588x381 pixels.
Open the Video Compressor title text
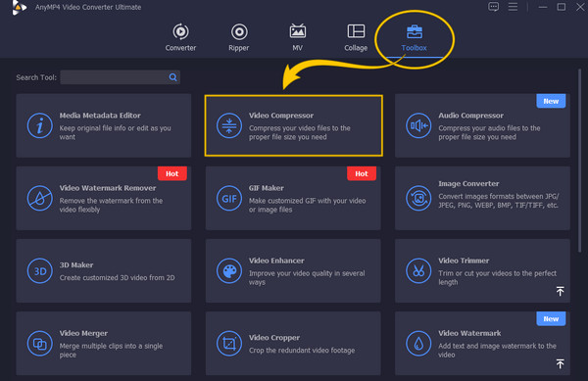281,116
